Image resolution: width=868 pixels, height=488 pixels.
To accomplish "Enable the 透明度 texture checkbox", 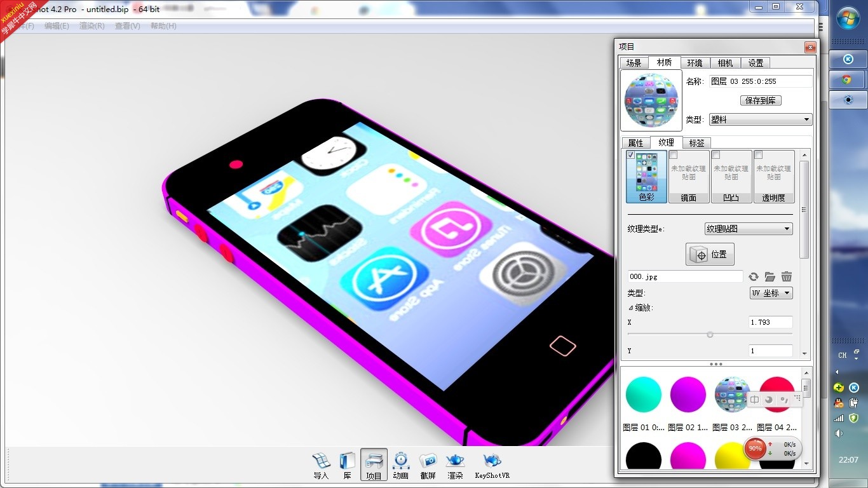I will pos(758,154).
